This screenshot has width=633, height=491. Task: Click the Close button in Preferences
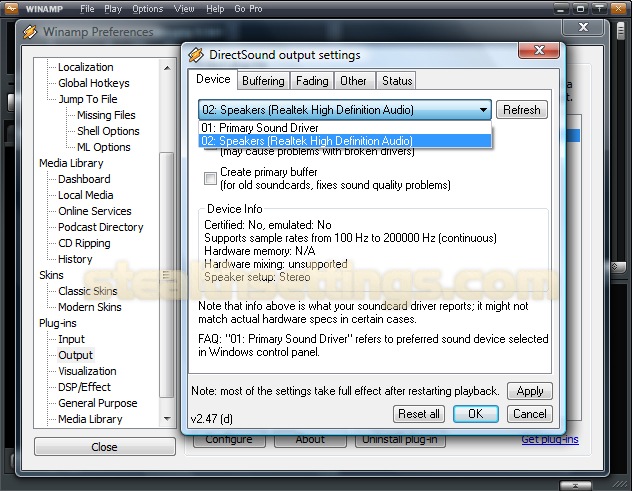click(x=105, y=447)
